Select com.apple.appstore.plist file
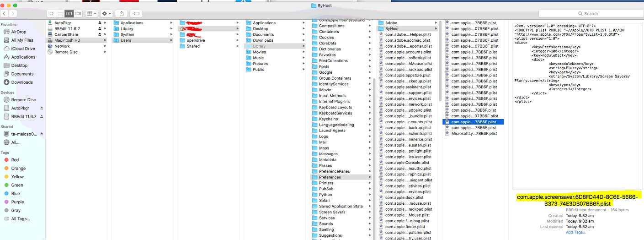The height and width of the screenshot is (240, 644). click(x=407, y=76)
